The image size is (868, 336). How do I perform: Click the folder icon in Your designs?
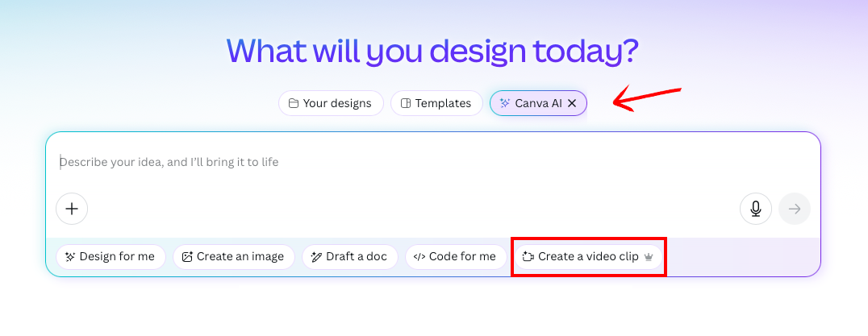coord(294,103)
